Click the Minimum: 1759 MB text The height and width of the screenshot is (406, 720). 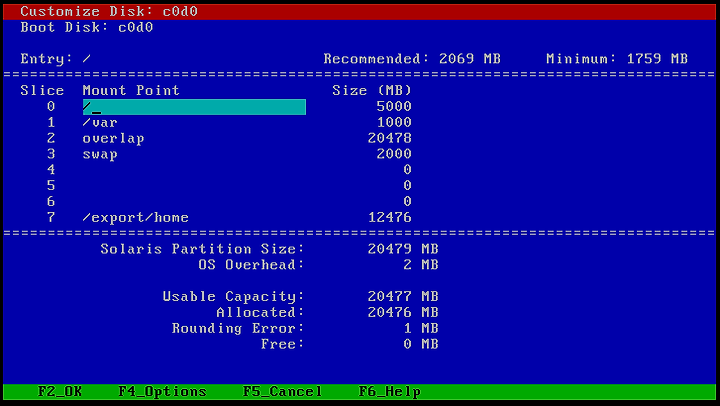(x=617, y=59)
